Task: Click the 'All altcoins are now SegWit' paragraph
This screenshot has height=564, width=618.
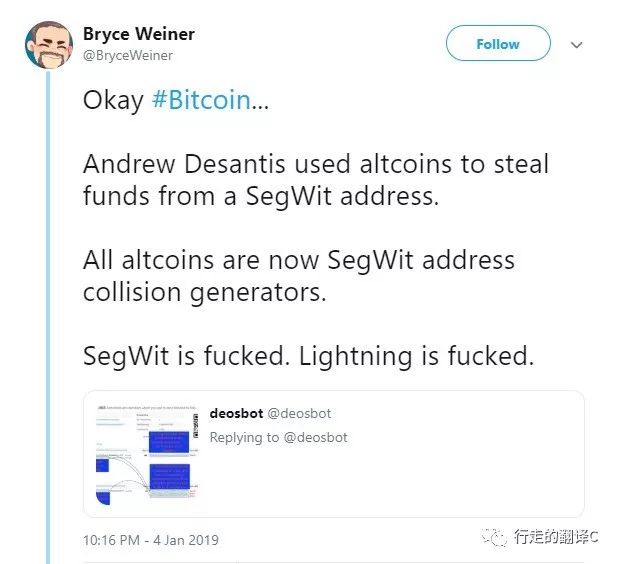Action: pos(299,276)
